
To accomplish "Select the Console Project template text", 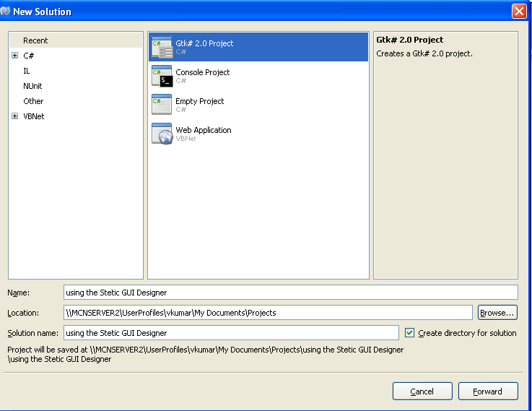I will pos(203,72).
